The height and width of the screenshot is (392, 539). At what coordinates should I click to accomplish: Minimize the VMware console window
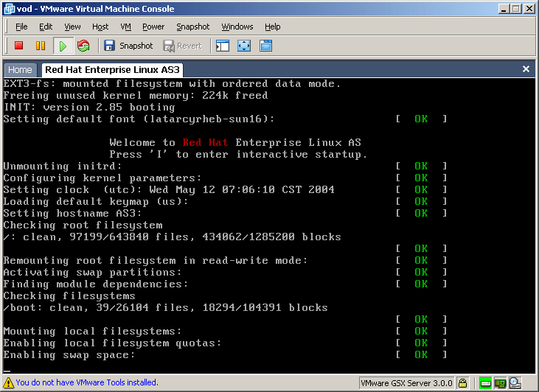tap(504, 9)
